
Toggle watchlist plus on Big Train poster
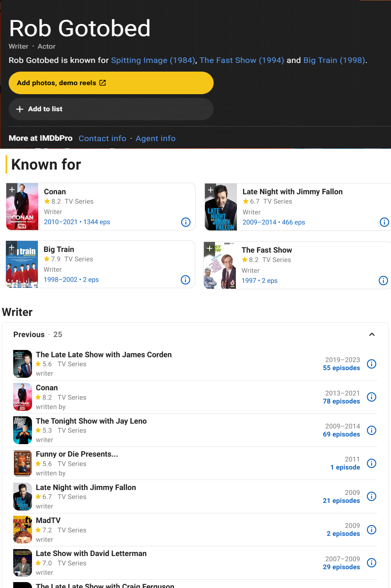pos(12,247)
